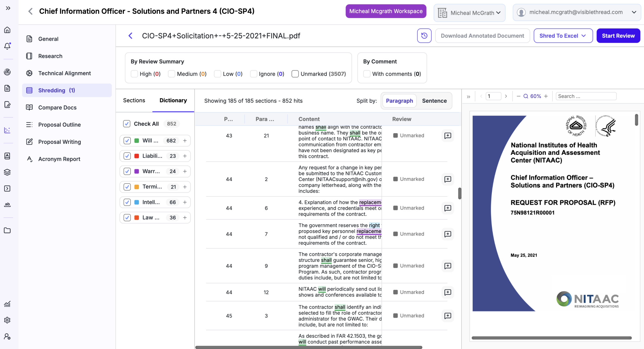The height and width of the screenshot is (349, 644).
Task: Add comment to page 44 paragraph 7
Action: coord(448,234)
